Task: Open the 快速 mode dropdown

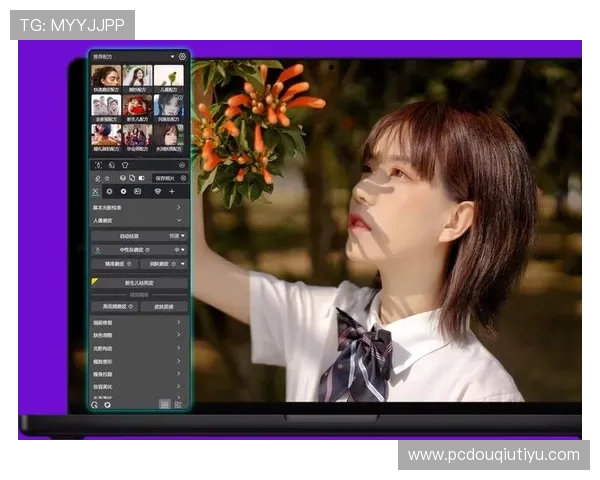Action: click(176, 236)
